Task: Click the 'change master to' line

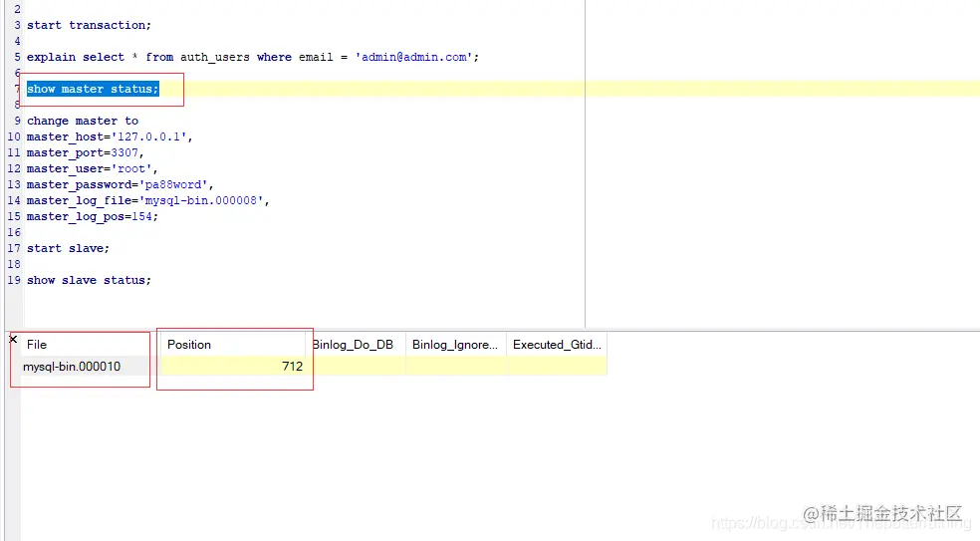Action: pos(83,121)
